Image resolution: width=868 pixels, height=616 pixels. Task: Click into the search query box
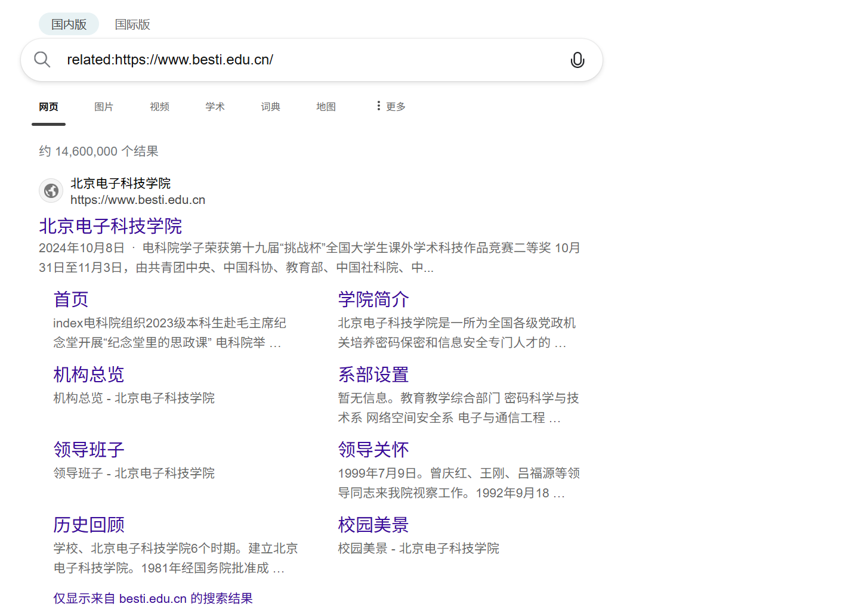(x=310, y=60)
